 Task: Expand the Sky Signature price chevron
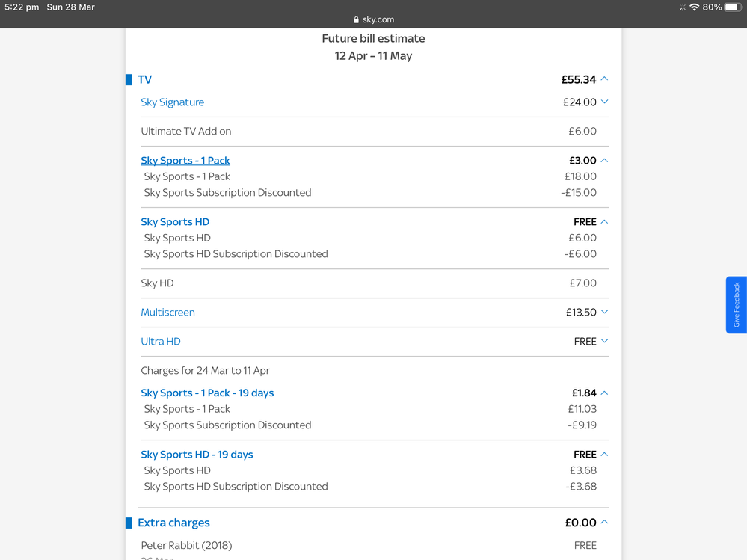pos(604,102)
